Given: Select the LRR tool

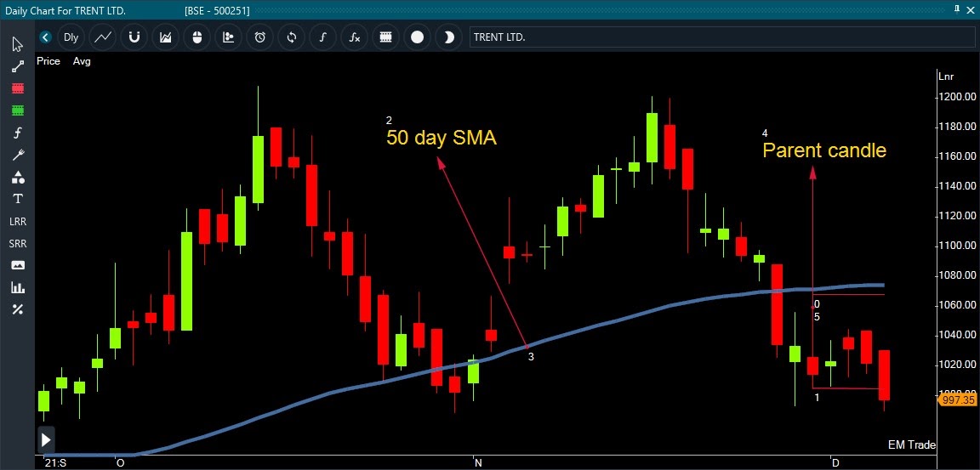Looking at the screenshot, I should tap(18, 222).
